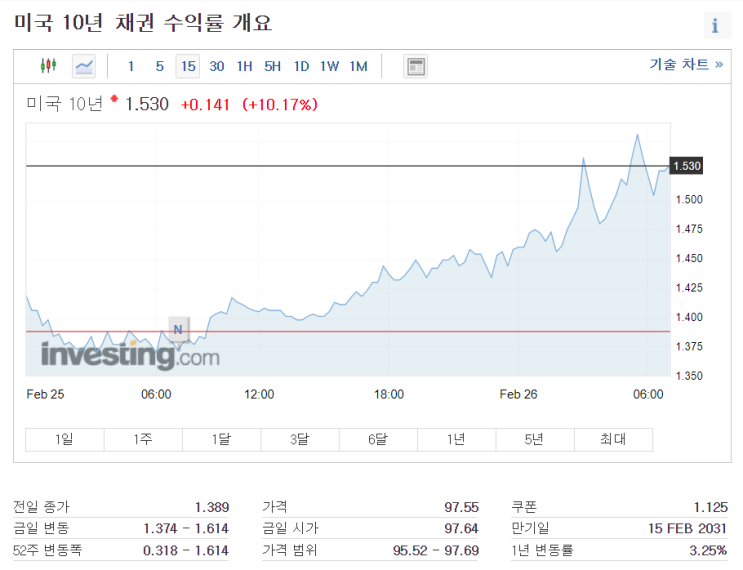Select the 1M interval
Screen dimensions: 743x570
[359, 66]
